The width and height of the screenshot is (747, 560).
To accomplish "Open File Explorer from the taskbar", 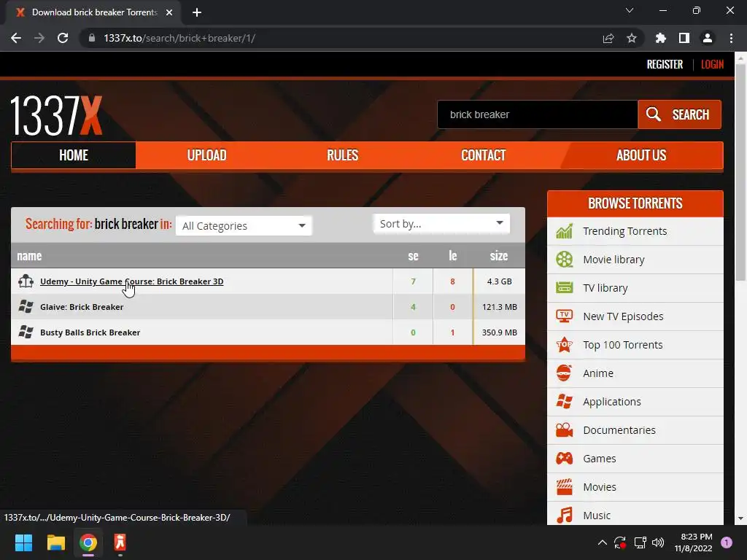I will pyautogui.click(x=55, y=542).
